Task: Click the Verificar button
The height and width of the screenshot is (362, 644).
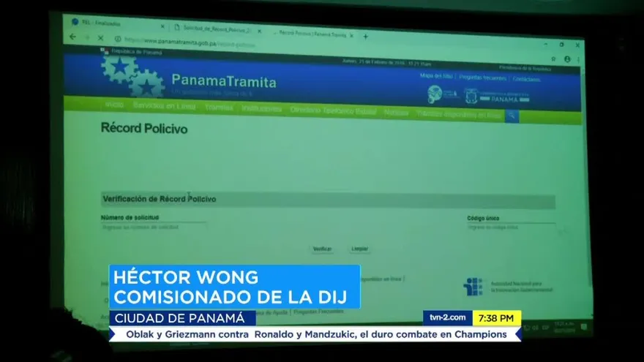Action: (323, 249)
